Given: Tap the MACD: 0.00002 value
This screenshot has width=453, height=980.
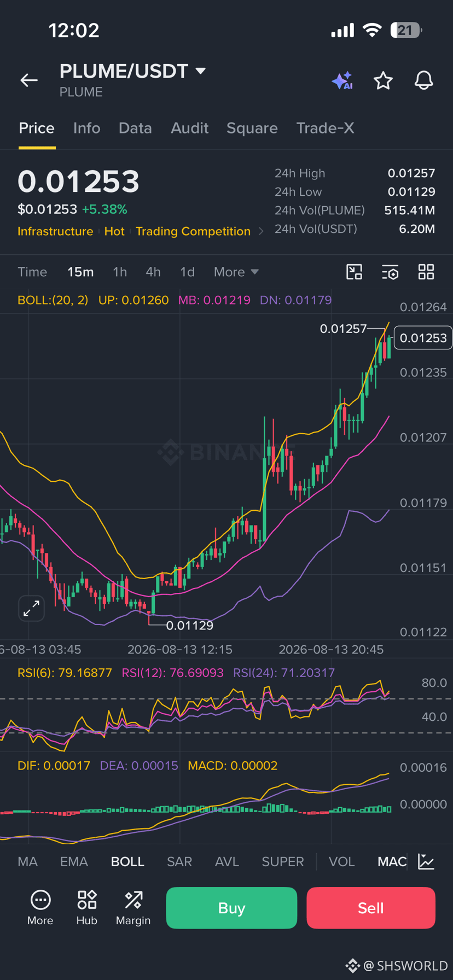Looking at the screenshot, I should tap(233, 766).
